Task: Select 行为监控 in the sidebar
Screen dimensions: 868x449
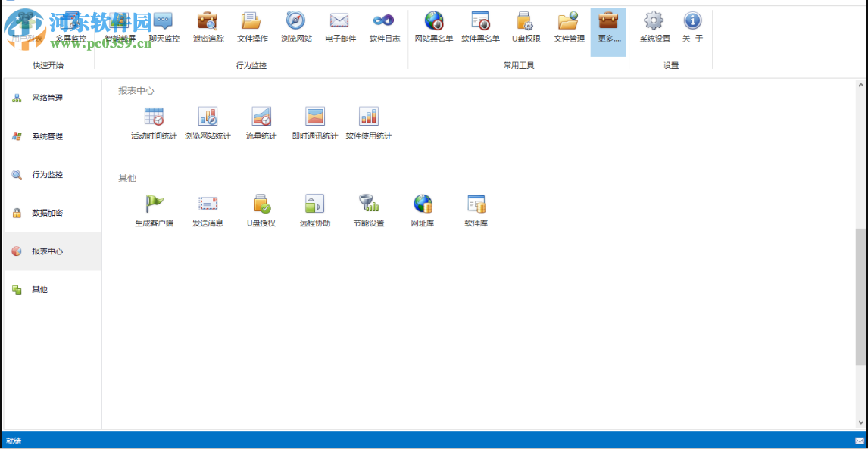Action: click(x=52, y=174)
